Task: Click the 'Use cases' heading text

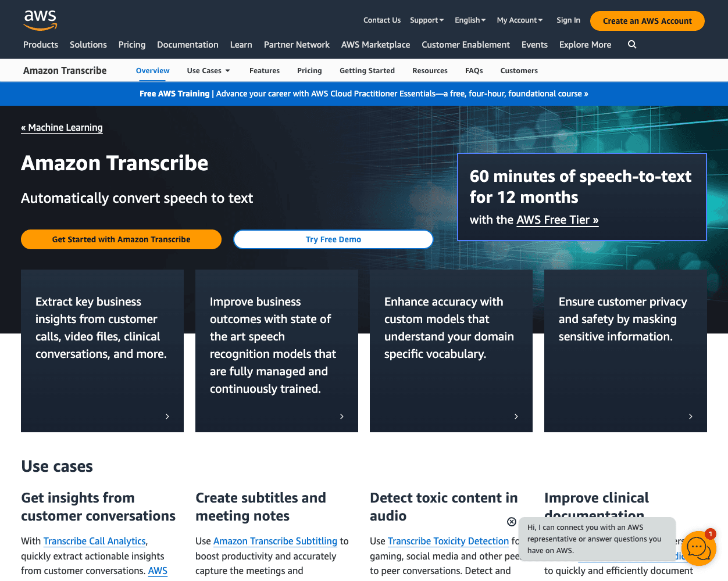Action: pos(57,467)
